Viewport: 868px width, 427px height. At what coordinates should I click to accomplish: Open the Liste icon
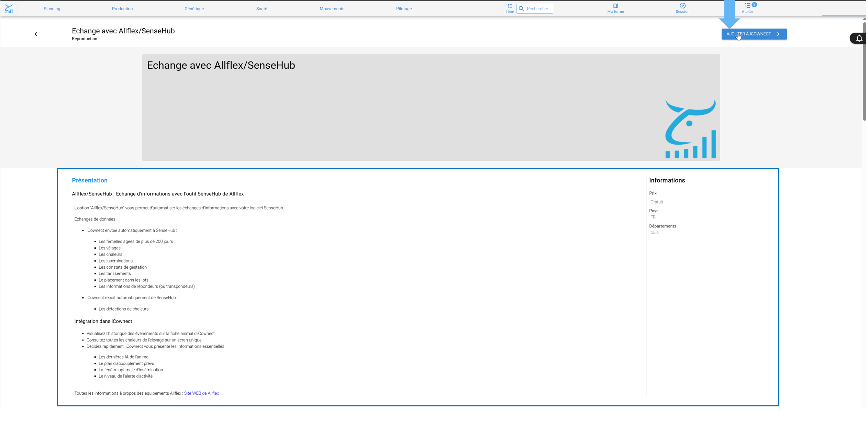coord(510,6)
